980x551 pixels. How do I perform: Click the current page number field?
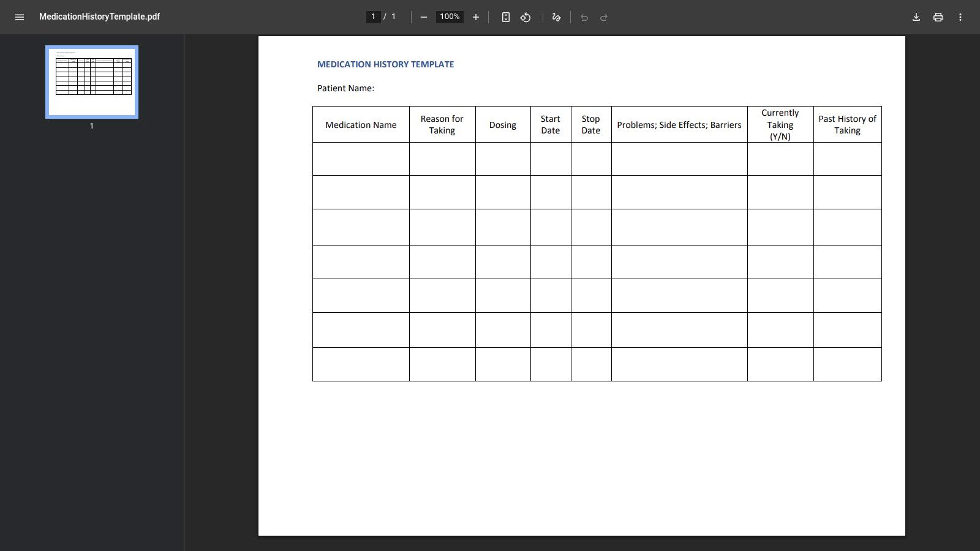373,17
